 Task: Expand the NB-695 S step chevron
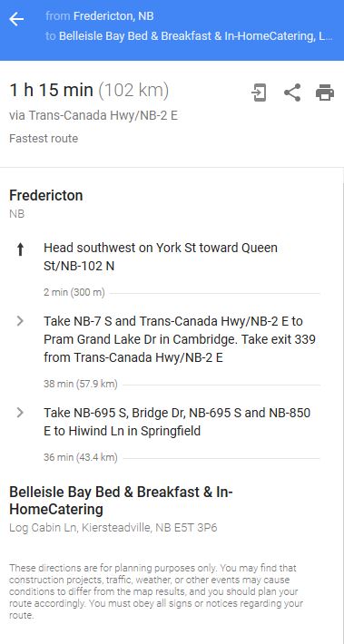[x=20, y=413]
